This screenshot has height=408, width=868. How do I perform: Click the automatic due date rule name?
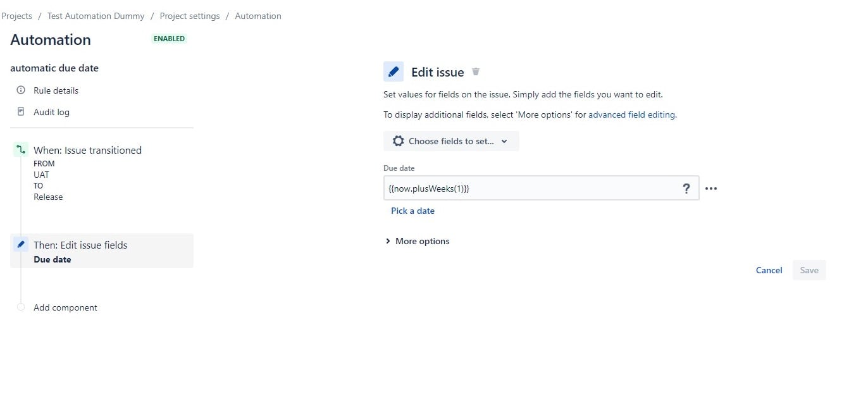(54, 68)
